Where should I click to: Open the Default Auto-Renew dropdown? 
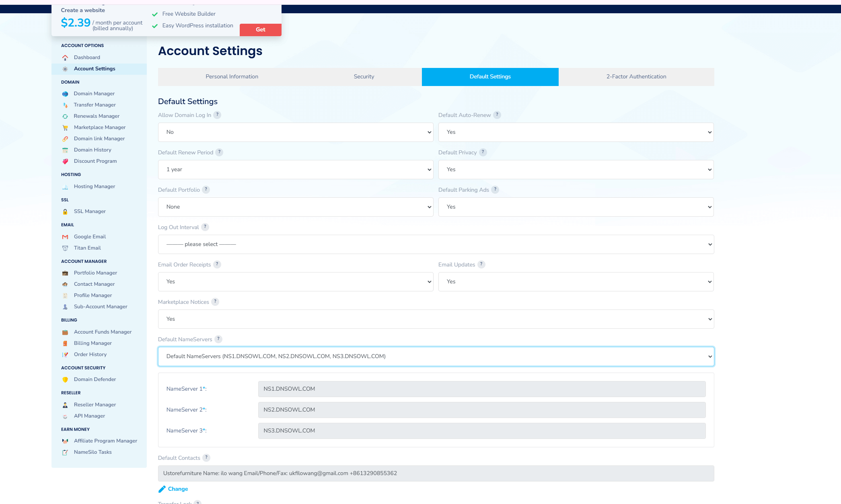(576, 132)
